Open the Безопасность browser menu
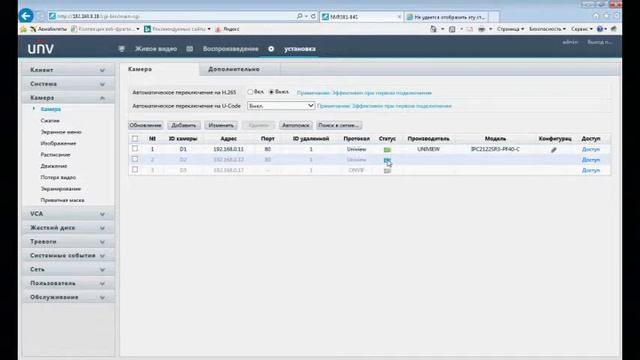Viewport: 640px width, 360px height. coord(547,29)
